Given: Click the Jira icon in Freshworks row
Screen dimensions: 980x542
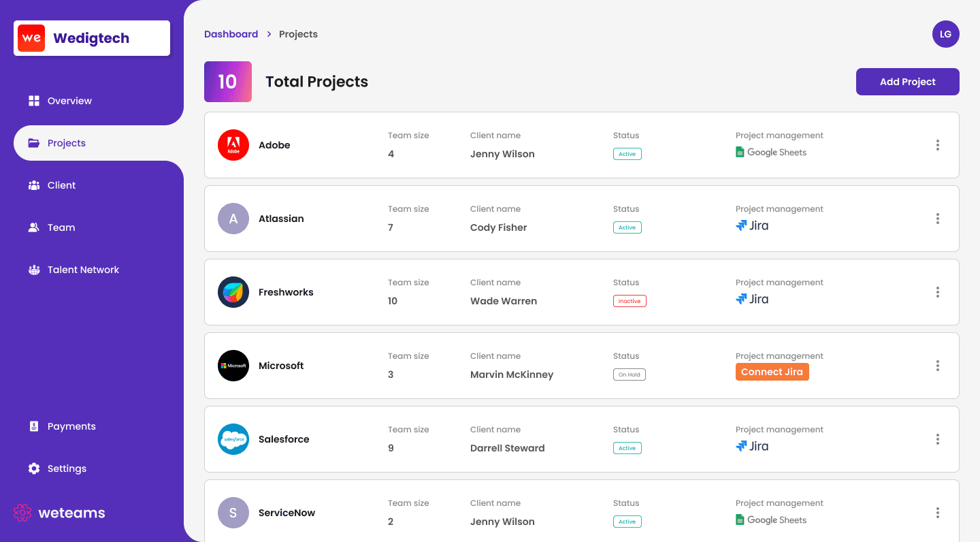Looking at the screenshot, I should click(x=741, y=299).
